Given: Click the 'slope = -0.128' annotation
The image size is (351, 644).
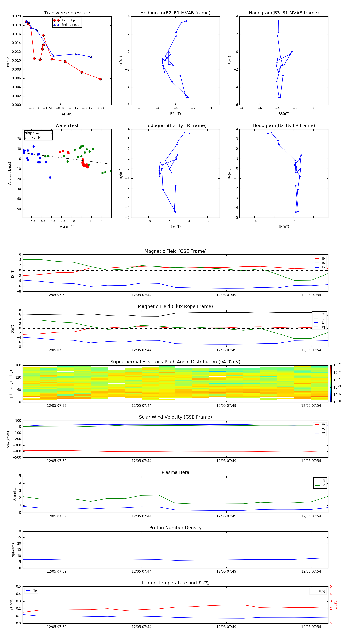Looking at the screenshot, I should pos(38,133).
